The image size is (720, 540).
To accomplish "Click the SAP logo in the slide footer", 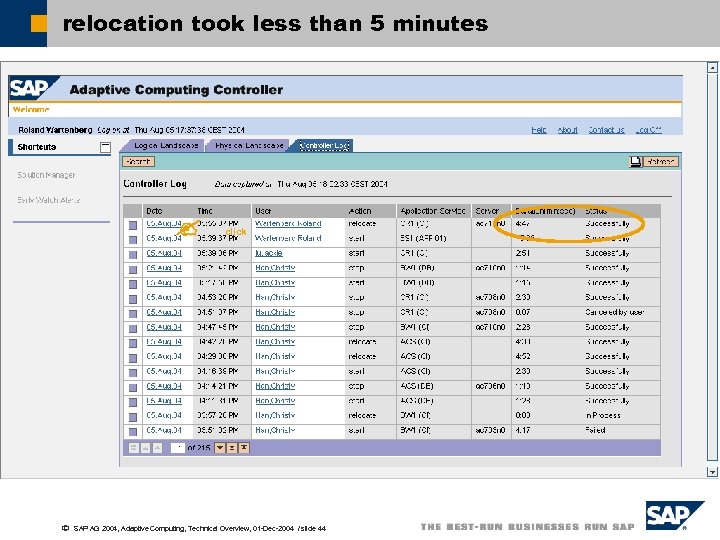I will pyautogui.click(x=674, y=515).
